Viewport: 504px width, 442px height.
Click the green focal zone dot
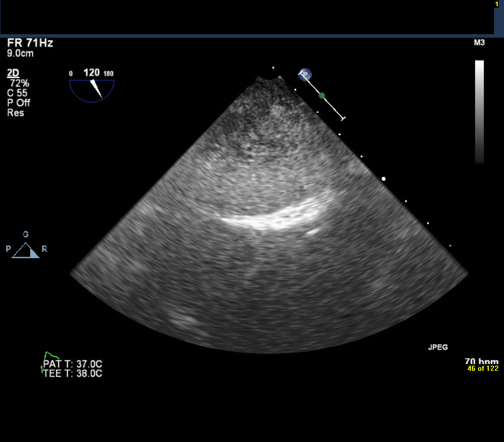pos(322,95)
